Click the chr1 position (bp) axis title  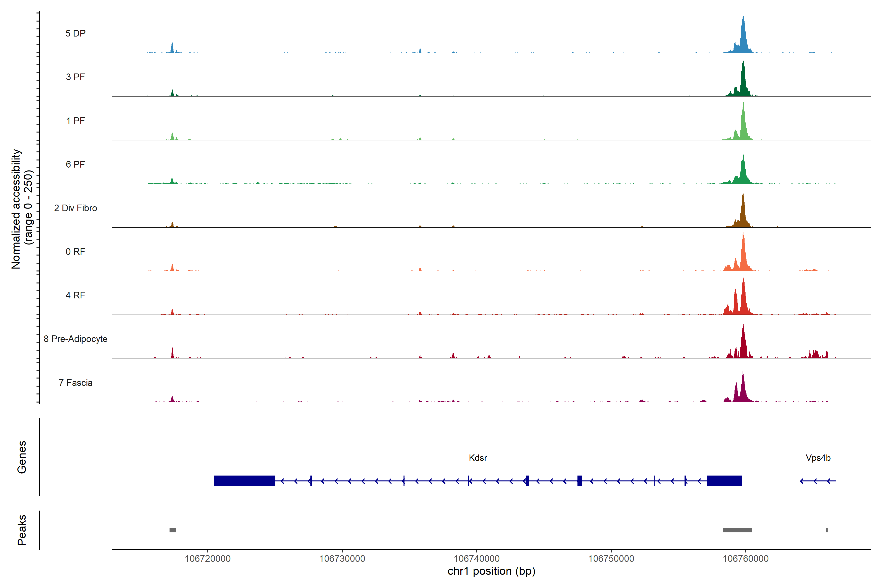[491, 572]
